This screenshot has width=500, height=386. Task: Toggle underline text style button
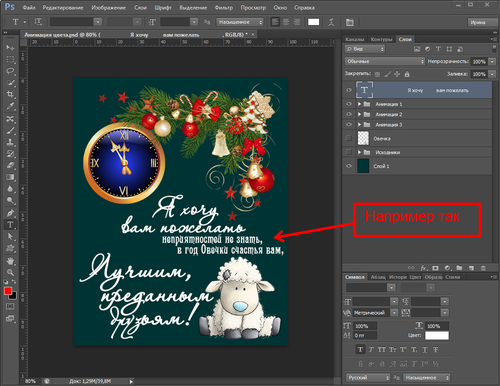[425, 350]
